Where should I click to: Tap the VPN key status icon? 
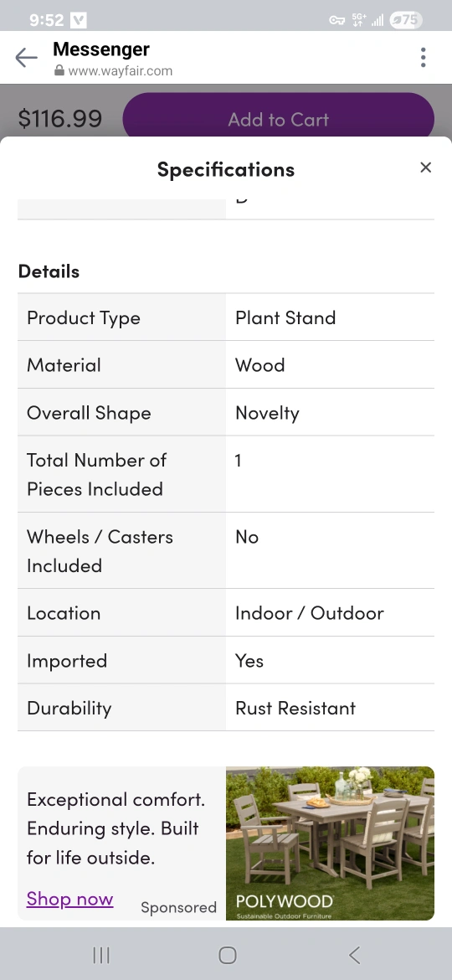coord(337,20)
